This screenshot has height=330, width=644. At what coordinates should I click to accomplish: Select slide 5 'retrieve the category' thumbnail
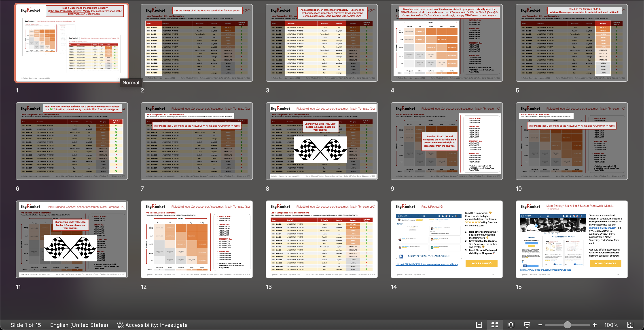click(572, 43)
